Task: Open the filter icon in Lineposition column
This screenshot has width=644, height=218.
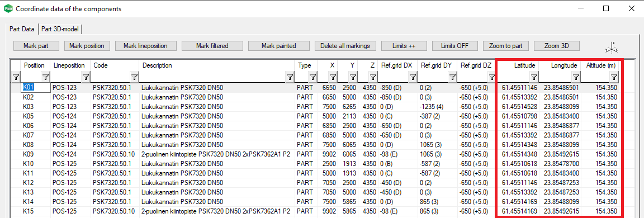Action: tap(86, 77)
